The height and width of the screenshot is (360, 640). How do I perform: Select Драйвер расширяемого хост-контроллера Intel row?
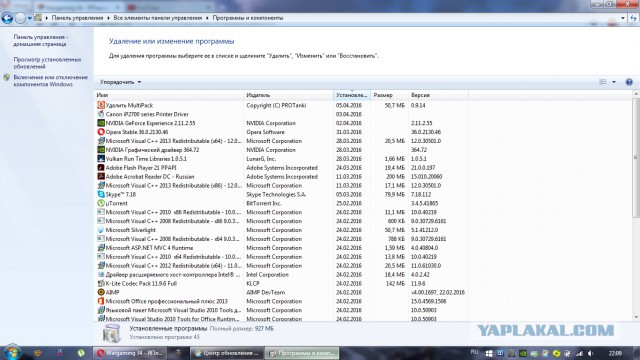[x=281, y=274]
